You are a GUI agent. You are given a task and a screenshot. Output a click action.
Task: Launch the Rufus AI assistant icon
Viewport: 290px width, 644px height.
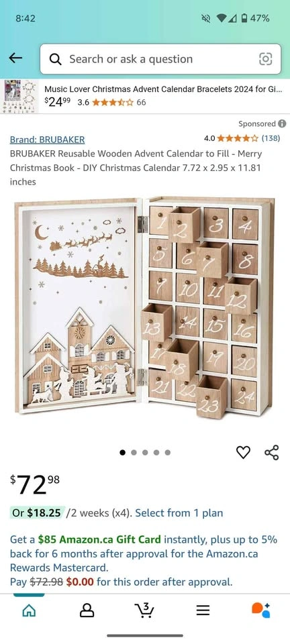[261, 610]
